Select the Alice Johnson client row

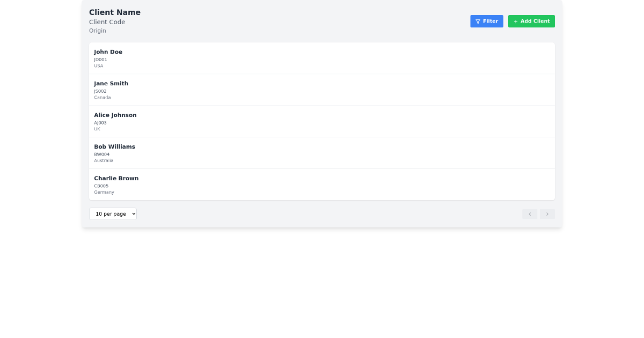322,121
